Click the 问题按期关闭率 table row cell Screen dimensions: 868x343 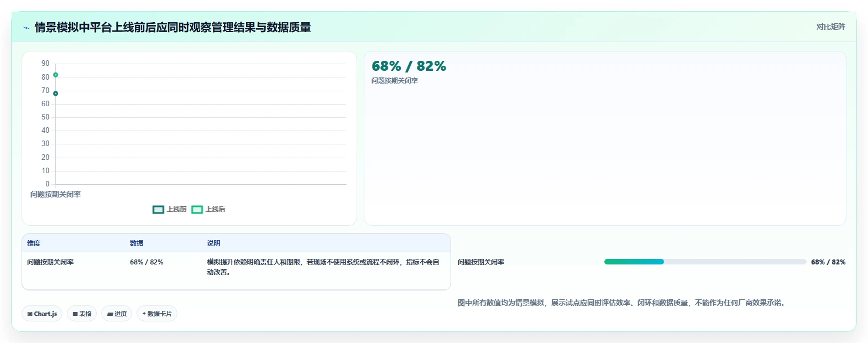pos(50,262)
